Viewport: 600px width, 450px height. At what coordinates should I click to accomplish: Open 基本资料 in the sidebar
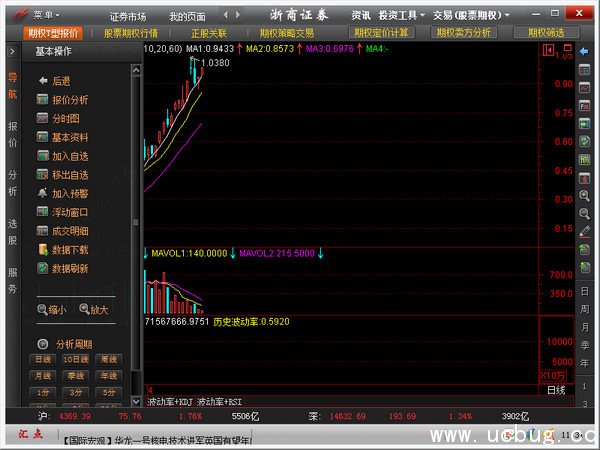[62, 137]
